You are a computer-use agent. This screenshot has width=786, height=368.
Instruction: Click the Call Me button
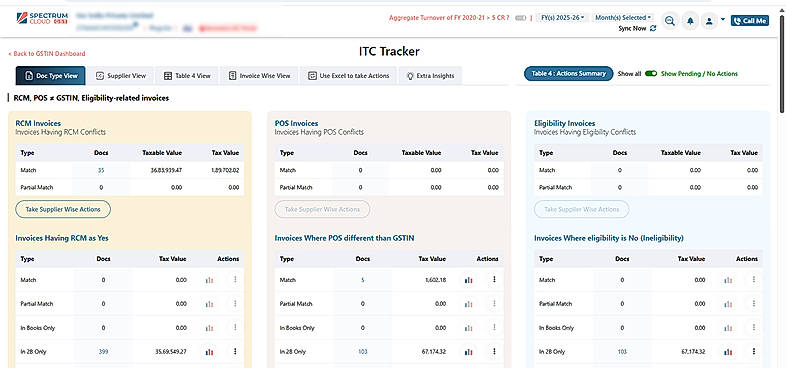pos(749,21)
